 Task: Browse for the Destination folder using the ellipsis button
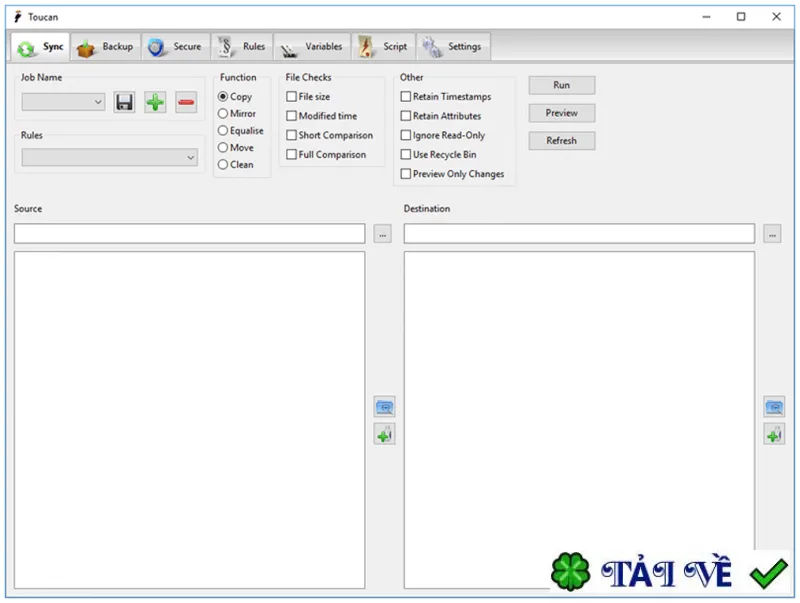pos(772,234)
